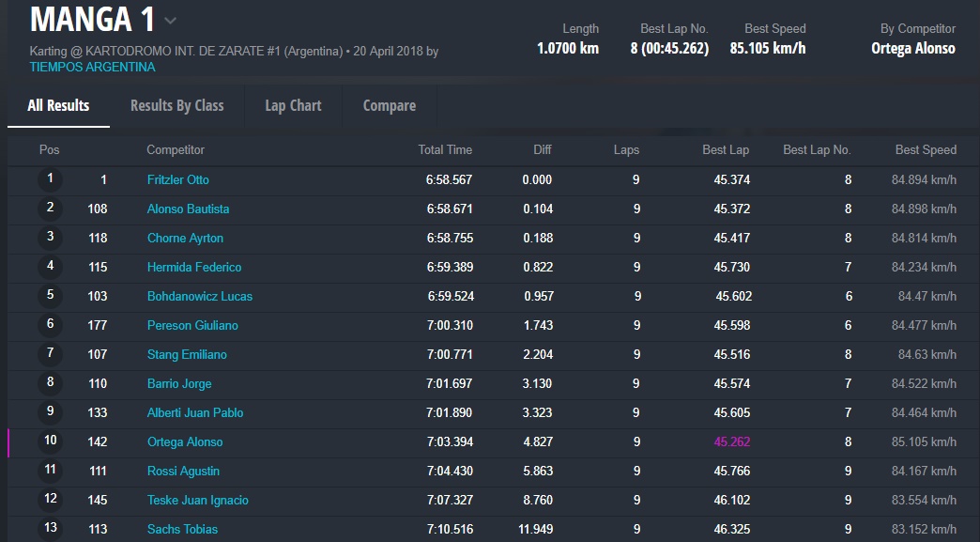Screen dimensions: 980x542
Task: Select competitor Chorne Ayrton
Action: [185, 238]
